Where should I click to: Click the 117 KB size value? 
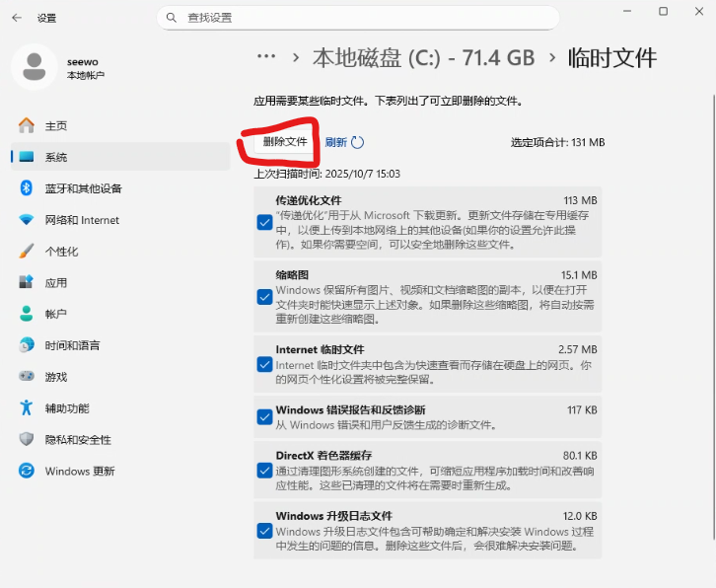(582, 409)
